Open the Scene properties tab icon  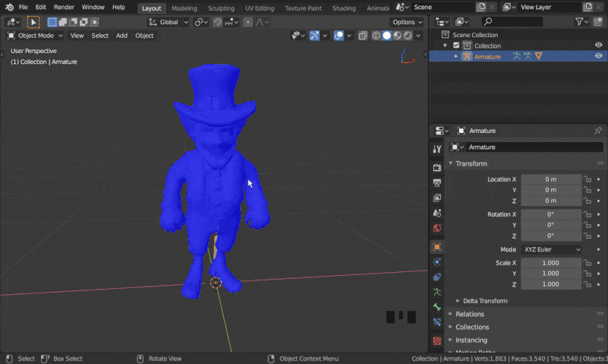click(437, 213)
